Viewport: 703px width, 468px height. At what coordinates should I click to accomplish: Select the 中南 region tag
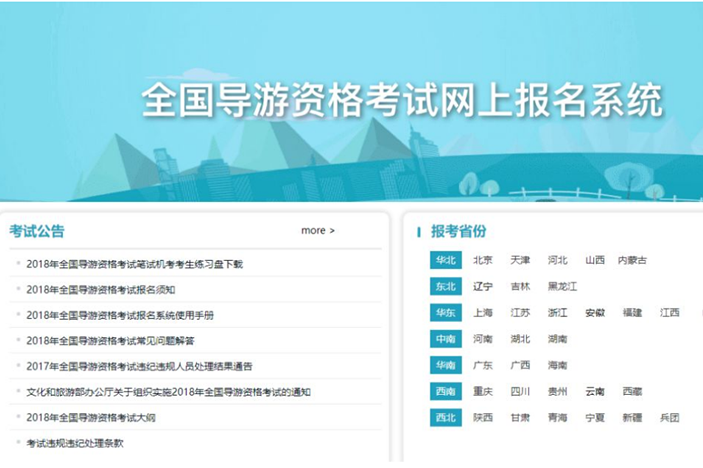446,339
